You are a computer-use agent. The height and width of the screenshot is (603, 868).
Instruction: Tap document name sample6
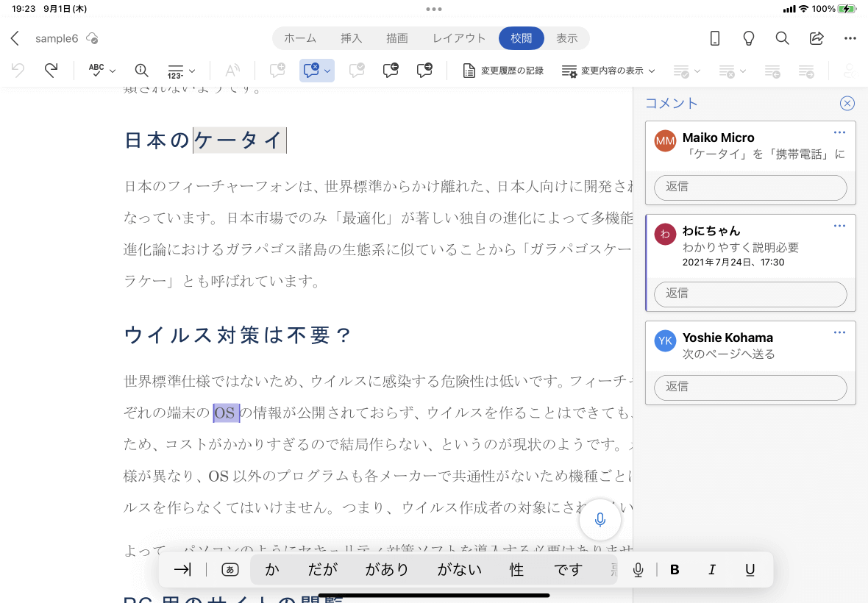pyautogui.click(x=57, y=38)
